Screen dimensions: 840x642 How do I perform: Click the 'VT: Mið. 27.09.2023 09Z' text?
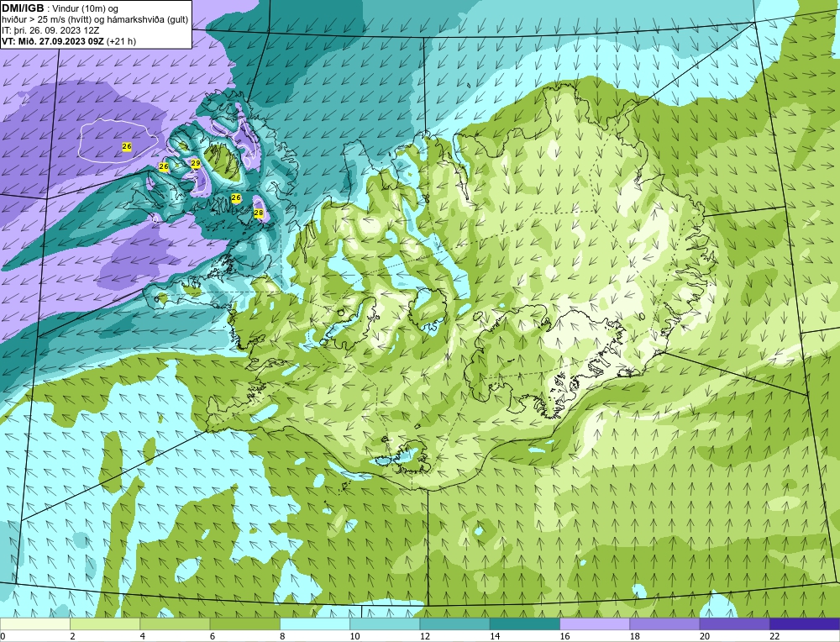[x=53, y=41]
